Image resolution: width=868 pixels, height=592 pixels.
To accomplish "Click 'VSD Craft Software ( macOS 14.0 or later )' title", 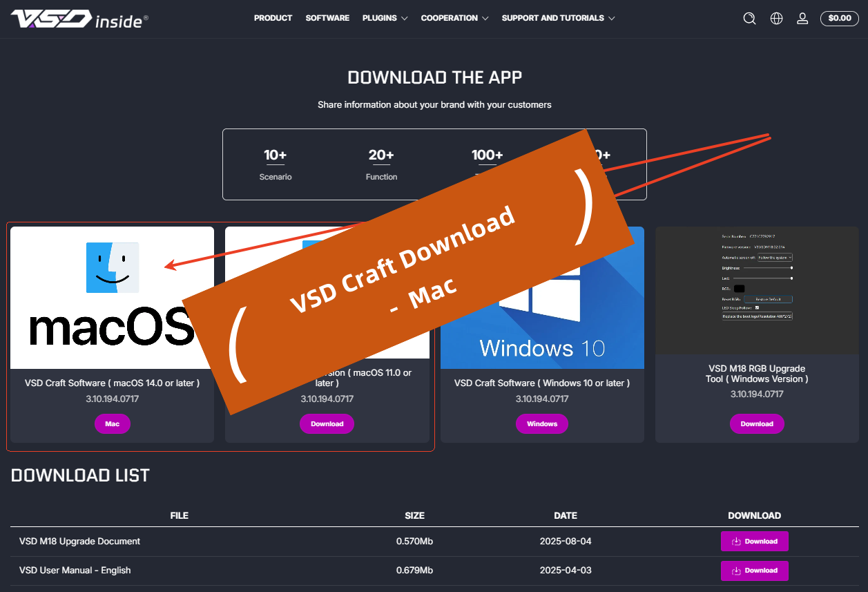I will [x=112, y=383].
